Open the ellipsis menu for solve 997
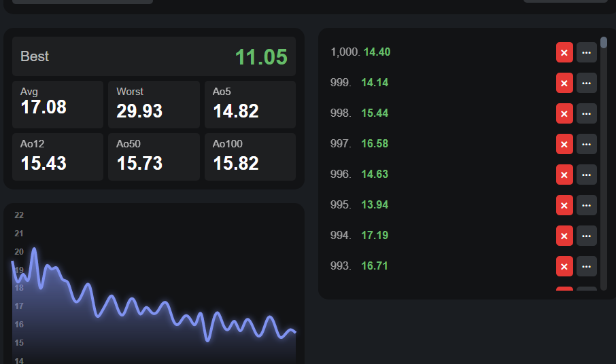The width and height of the screenshot is (616, 364). [x=587, y=145]
